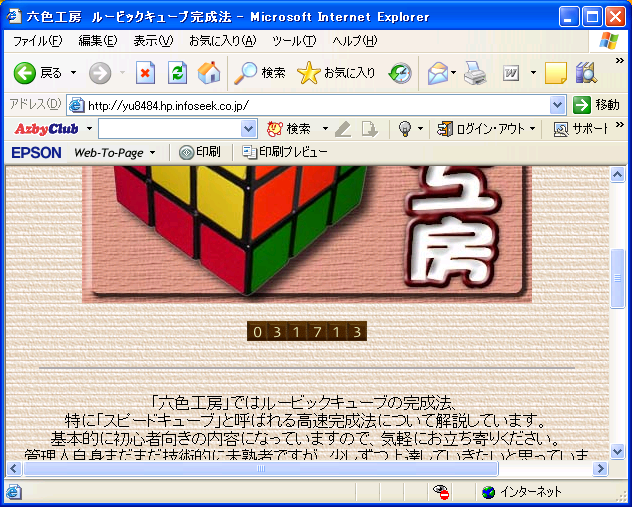Open the search magnifier panel
Screen dimensions: 632x507
click(x=260, y=73)
